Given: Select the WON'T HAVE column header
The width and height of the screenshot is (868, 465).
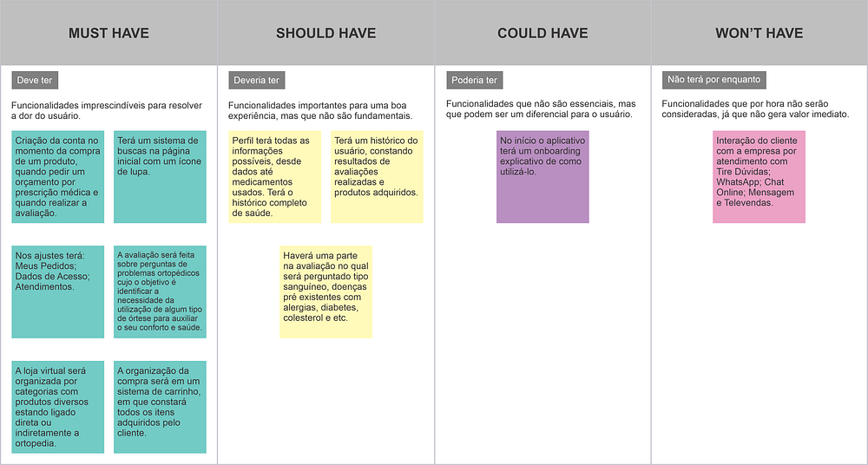Looking at the screenshot, I should pos(759,33).
